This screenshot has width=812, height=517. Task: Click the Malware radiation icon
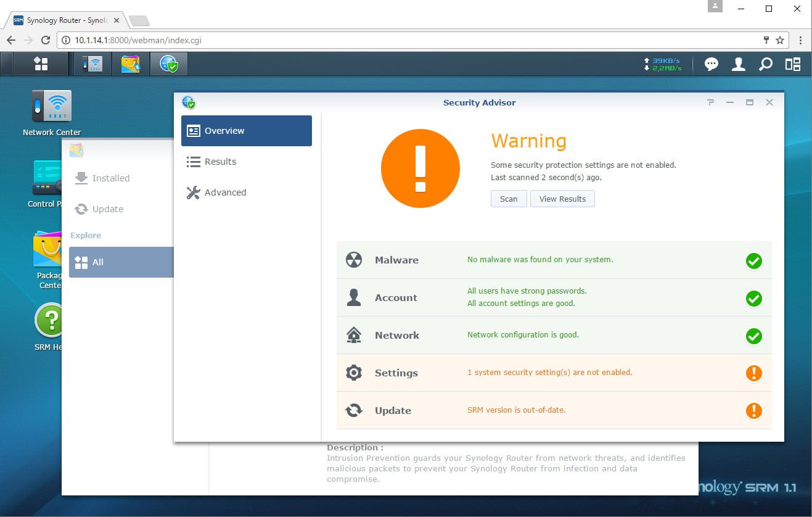pyautogui.click(x=354, y=260)
